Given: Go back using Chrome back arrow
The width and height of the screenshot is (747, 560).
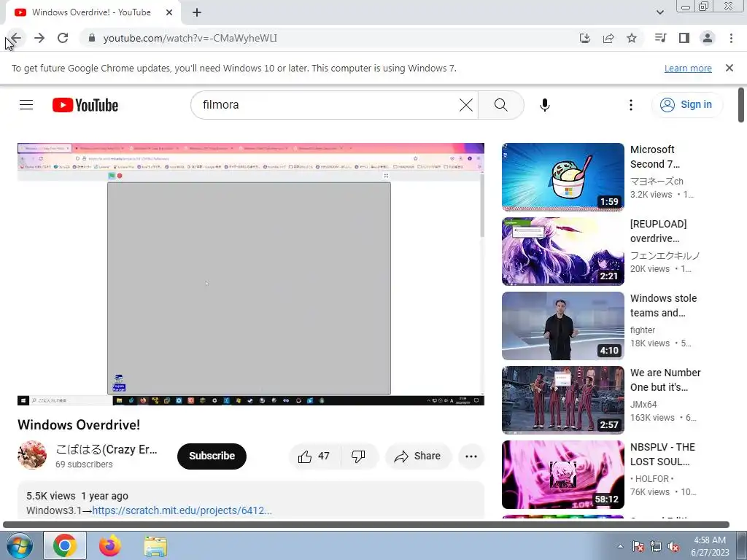Looking at the screenshot, I should [16, 38].
